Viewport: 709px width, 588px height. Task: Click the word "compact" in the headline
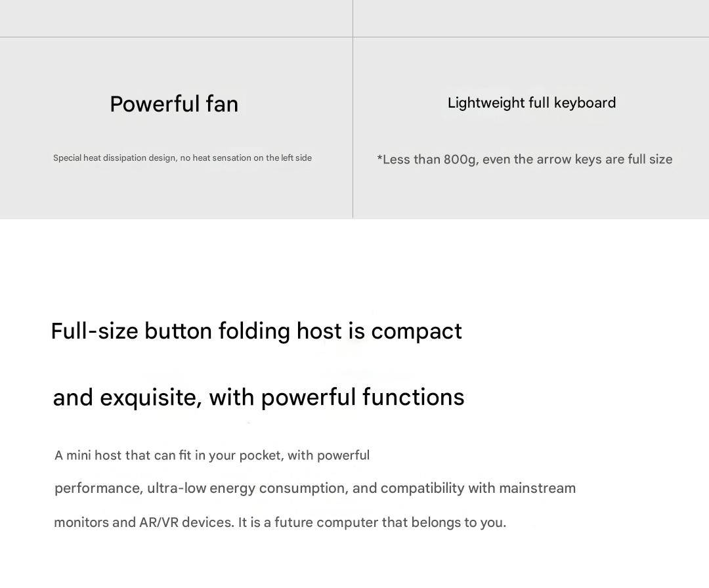tap(416, 331)
